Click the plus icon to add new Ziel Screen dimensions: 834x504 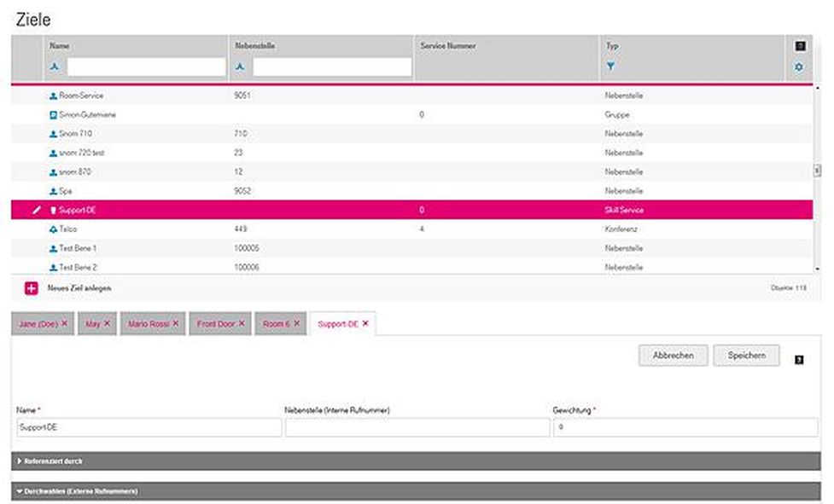(32, 288)
